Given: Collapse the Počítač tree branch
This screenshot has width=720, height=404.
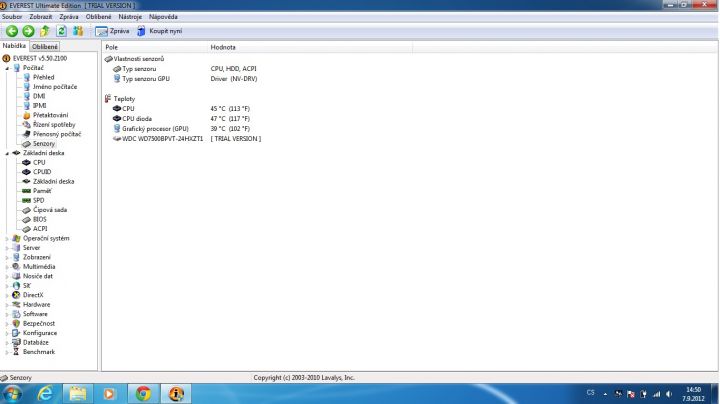Looking at the screenshot, I should coord(7,68).
